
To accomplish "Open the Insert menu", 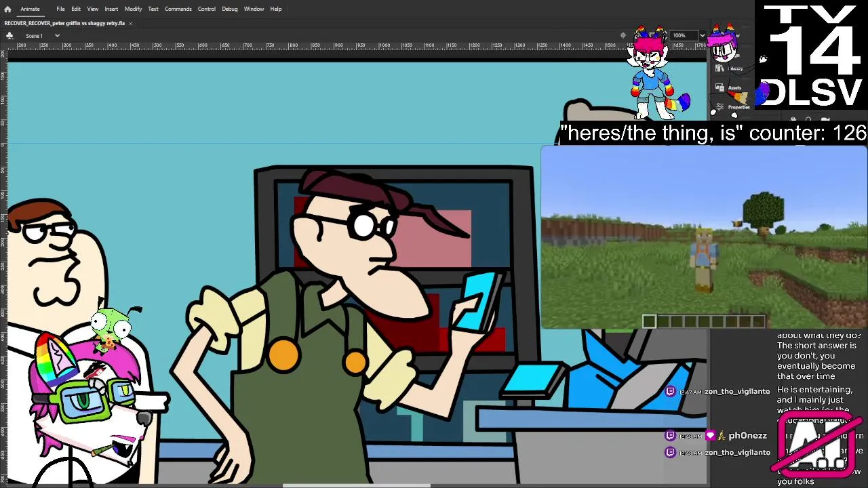I will pos(111,9).
